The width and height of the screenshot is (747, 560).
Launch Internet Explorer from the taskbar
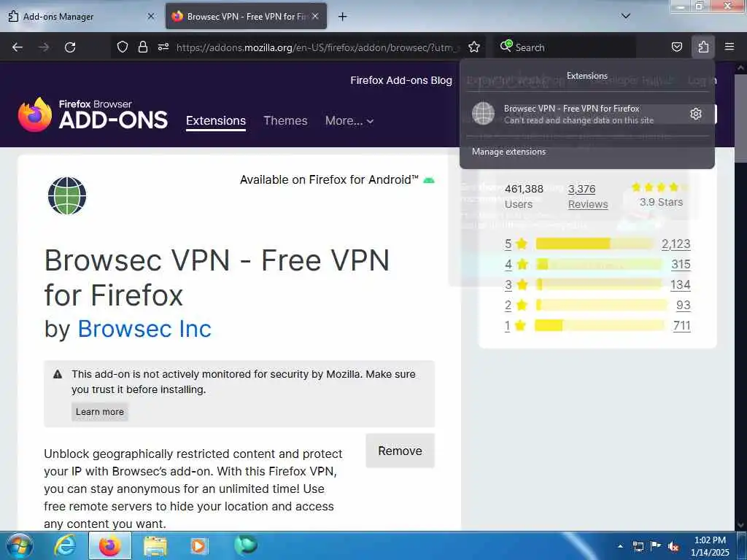[64, 546]
